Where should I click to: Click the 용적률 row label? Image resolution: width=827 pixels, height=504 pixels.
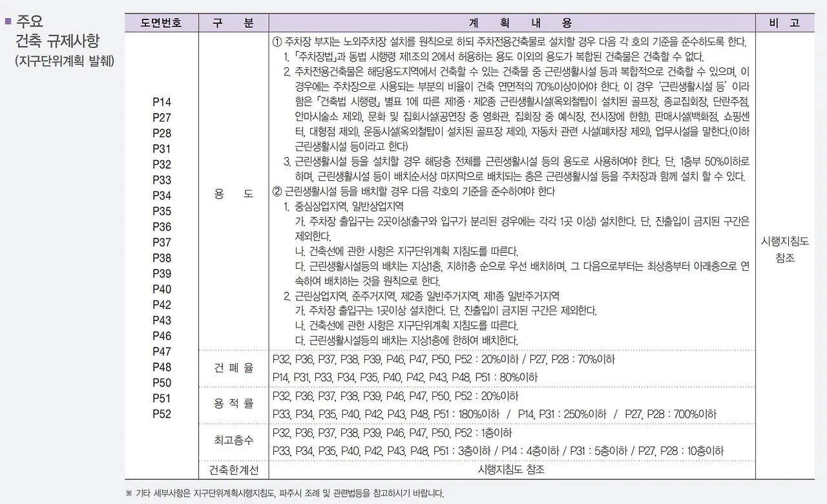click(233, 404)
